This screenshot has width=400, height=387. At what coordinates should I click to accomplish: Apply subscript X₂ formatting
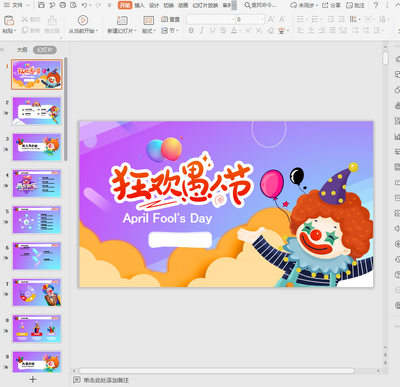point(259,31)
